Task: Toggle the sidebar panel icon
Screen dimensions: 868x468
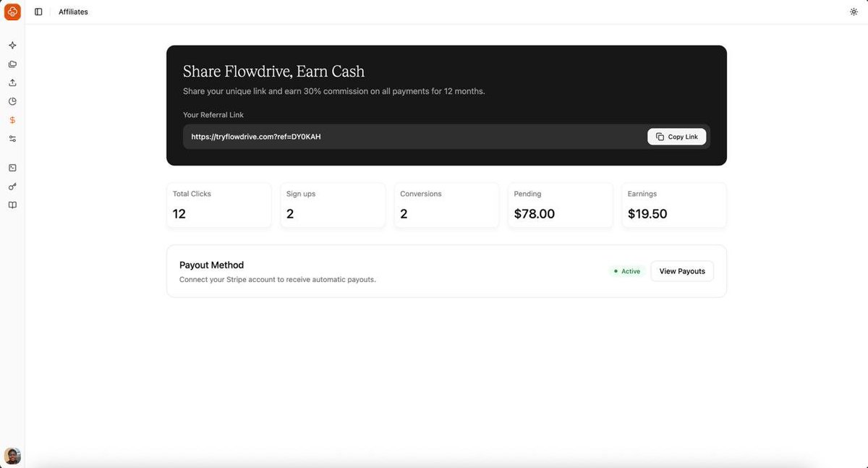Action: point(38,12)
